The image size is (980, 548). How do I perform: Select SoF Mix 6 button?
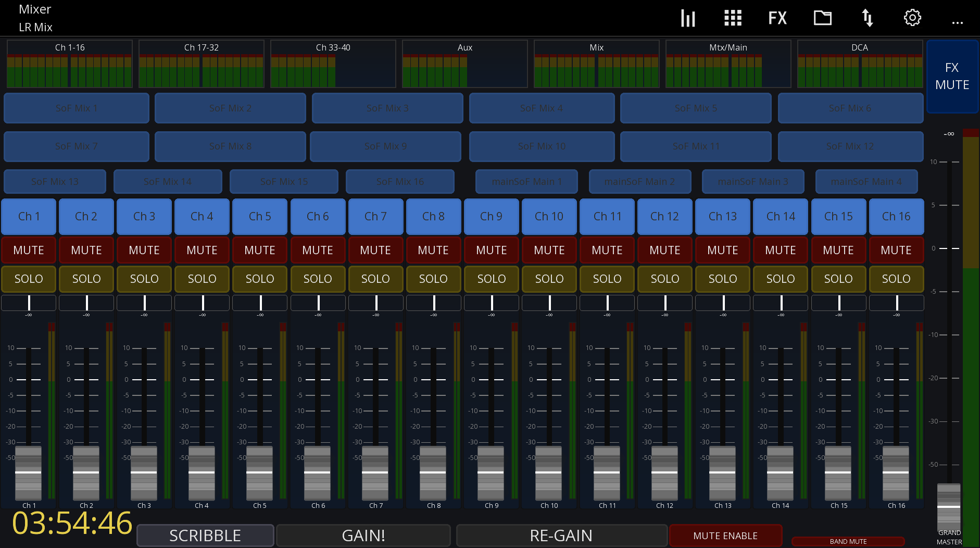pyautogui.click(x=850, y=108)
